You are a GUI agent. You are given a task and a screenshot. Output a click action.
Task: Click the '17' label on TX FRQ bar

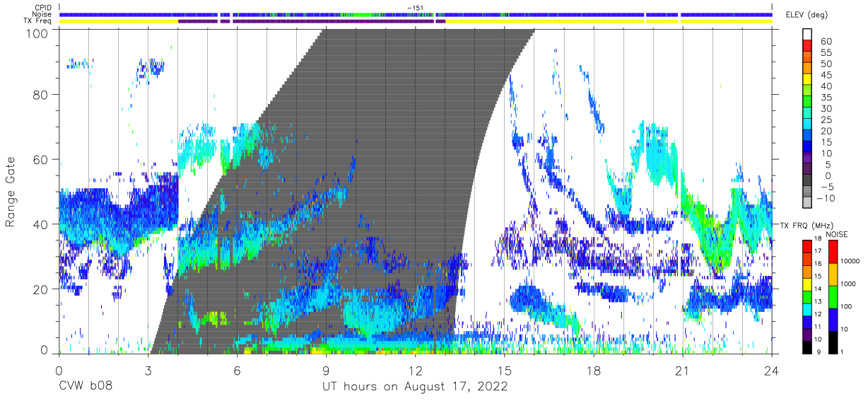pyautogui.click(x=818, y=251)
